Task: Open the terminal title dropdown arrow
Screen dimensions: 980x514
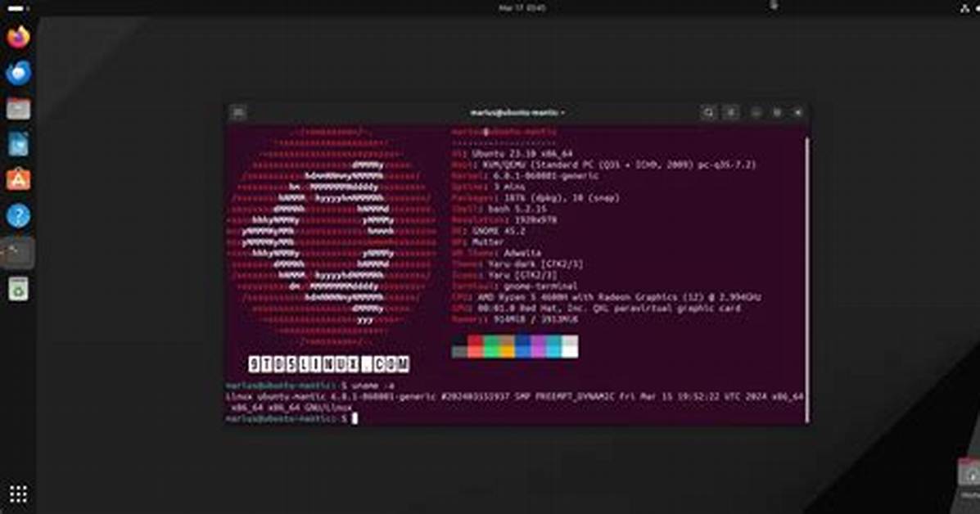Action: 562,113
